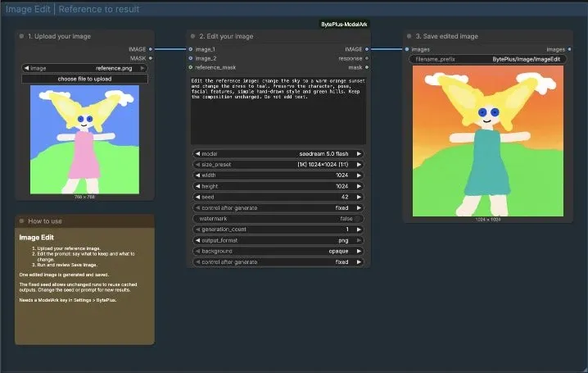This screenshot has width=588, height=373.
Task: Increase width using its right arrow
Action: point(359,175)
